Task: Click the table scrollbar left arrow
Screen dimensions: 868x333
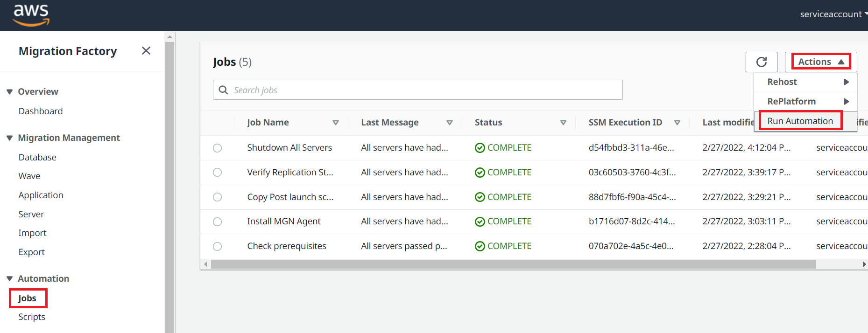Action: tap(205, 264)
